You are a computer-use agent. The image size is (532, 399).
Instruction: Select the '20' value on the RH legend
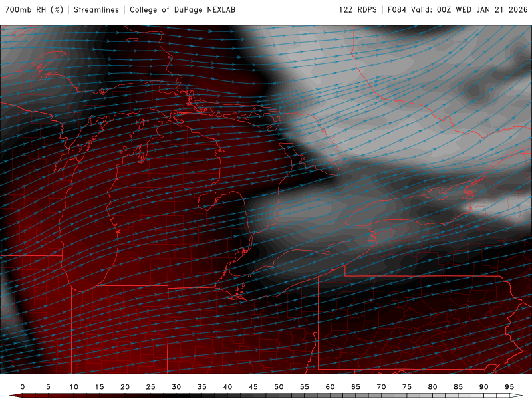coord(125,387)
